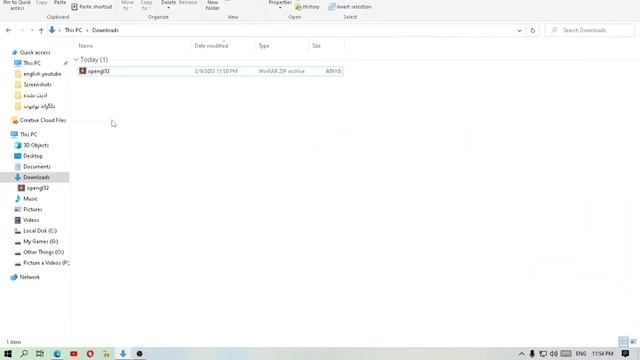640x360 pixels.
Task: Open Creative Cloud Files
Action: pos(42,120)
